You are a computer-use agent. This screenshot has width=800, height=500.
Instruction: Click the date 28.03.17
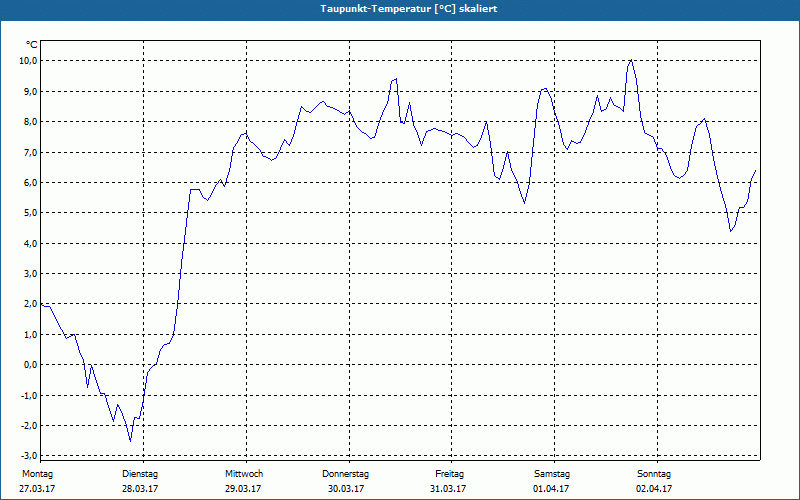point(140,489)
